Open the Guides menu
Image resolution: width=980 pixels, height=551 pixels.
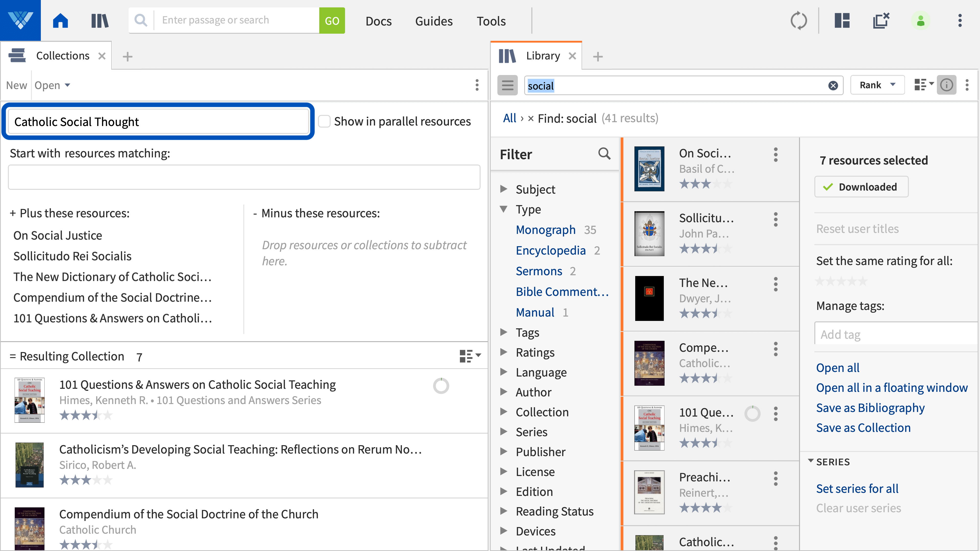(x=434, y=21)
